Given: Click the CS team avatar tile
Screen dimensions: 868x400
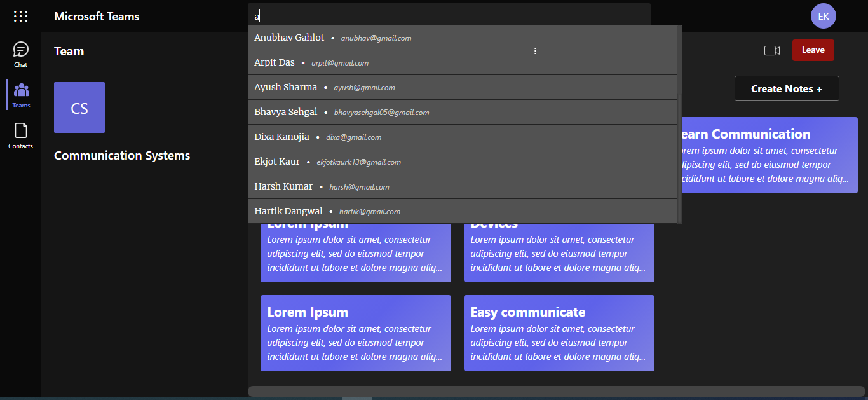Looking at the screenshot, I should [x=79, y=107].
